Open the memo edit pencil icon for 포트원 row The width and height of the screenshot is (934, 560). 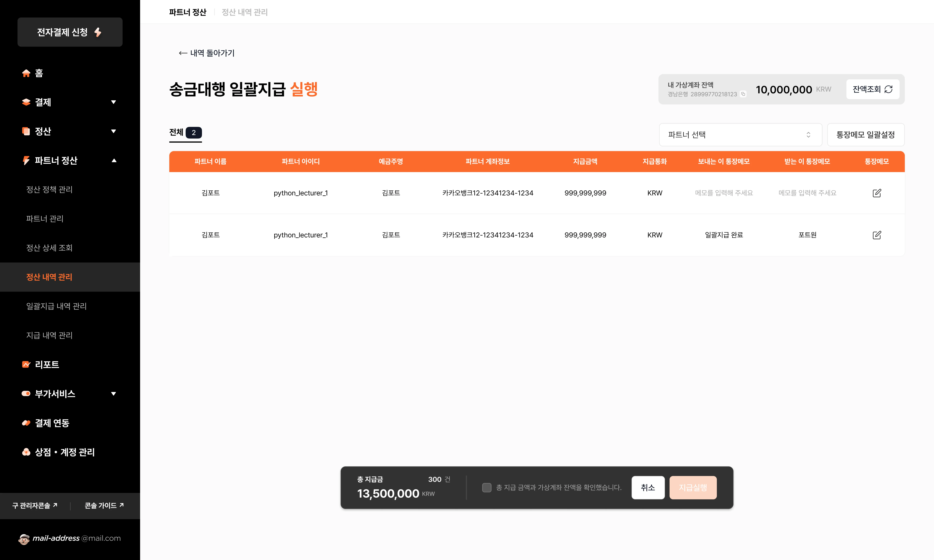pyautogui.click(x=877, y=235)
